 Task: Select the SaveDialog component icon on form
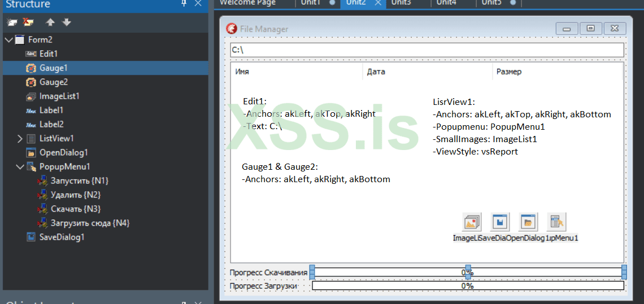point(501,222)
